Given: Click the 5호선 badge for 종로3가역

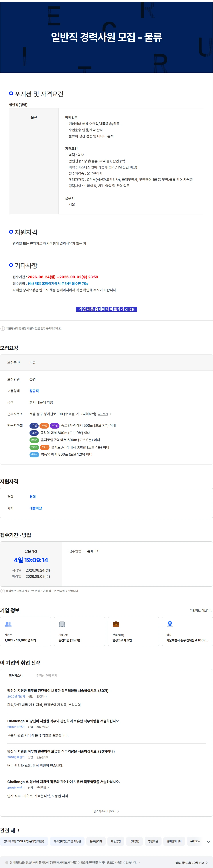Looking at the screenshot, I should (55, 426).
